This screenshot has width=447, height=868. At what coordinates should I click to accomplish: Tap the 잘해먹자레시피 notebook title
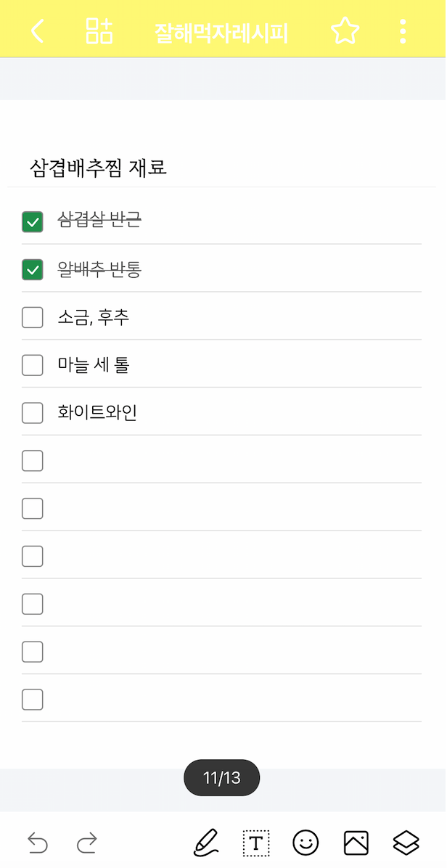221,33
